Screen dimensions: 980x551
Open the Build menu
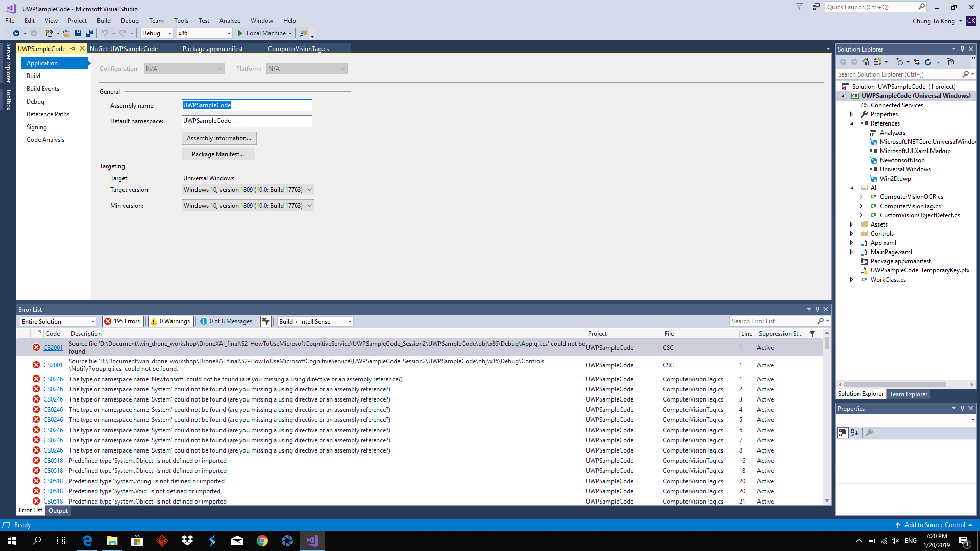click(x=104, y=21)
